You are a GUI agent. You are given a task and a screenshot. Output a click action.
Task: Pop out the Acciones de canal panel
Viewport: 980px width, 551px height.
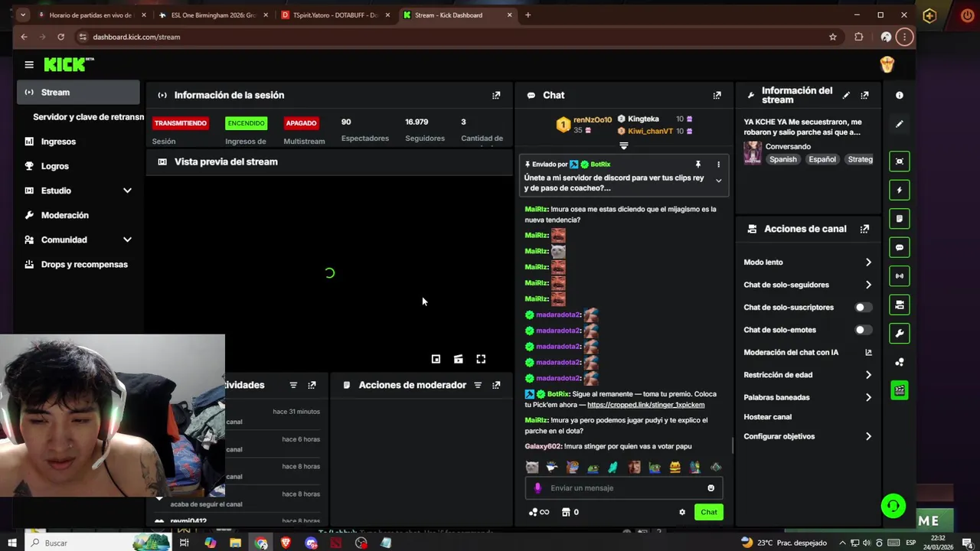click(864, 229)
